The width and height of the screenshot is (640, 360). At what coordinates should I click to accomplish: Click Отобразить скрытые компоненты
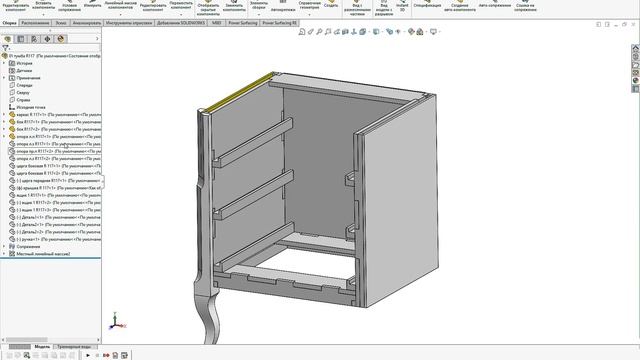click(208, 7)
